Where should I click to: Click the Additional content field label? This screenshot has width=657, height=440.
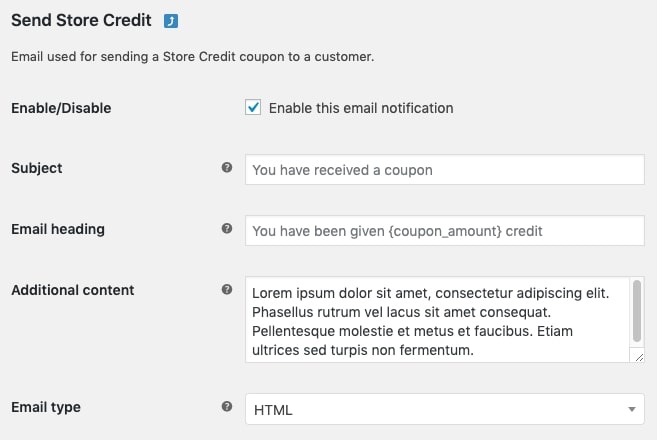(x=72, y=290)
